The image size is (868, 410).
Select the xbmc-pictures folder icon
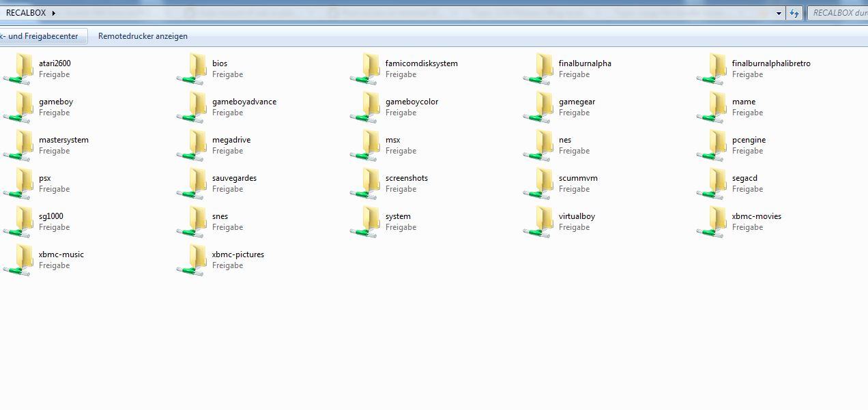(192, 260)
